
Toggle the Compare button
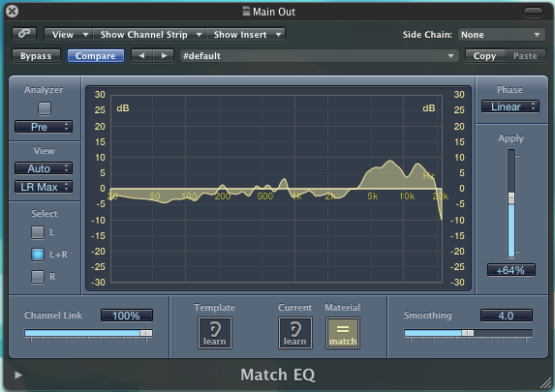coord(96,56)
